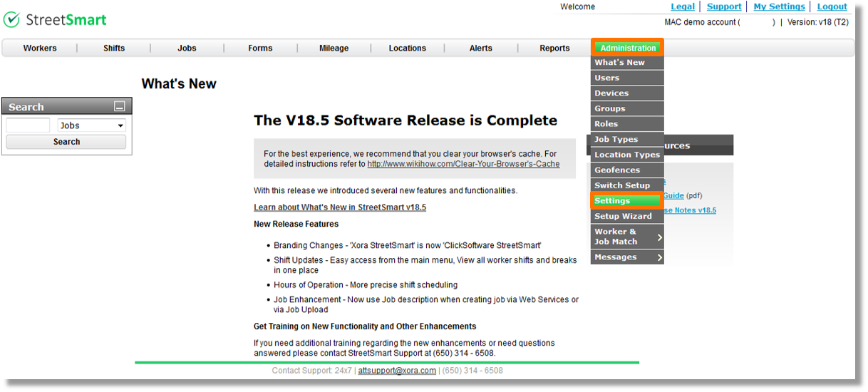Collapse the Search panel minimize icon
The height and width of the screenshot is (392, 868).
tap(120, 107)
